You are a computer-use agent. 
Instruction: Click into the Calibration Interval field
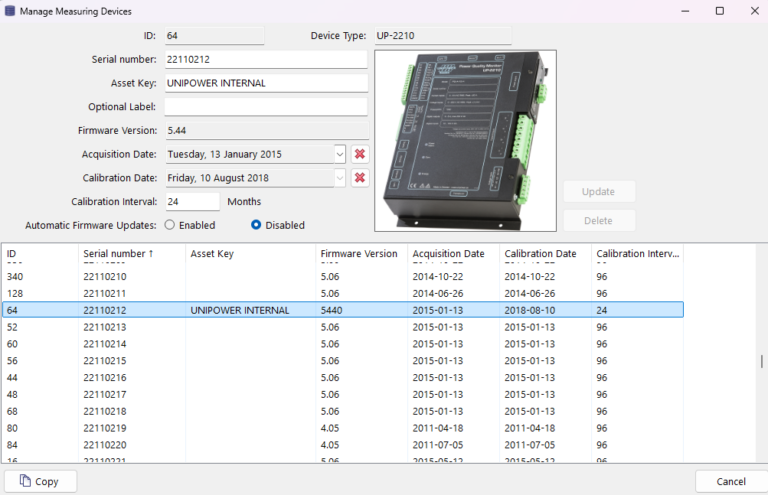pos(192,201)
